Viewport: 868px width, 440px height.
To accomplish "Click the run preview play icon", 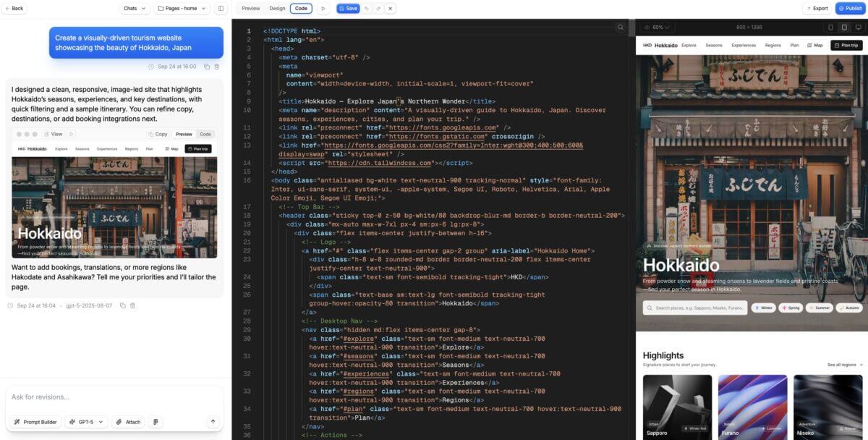I will tap(323, 9).
